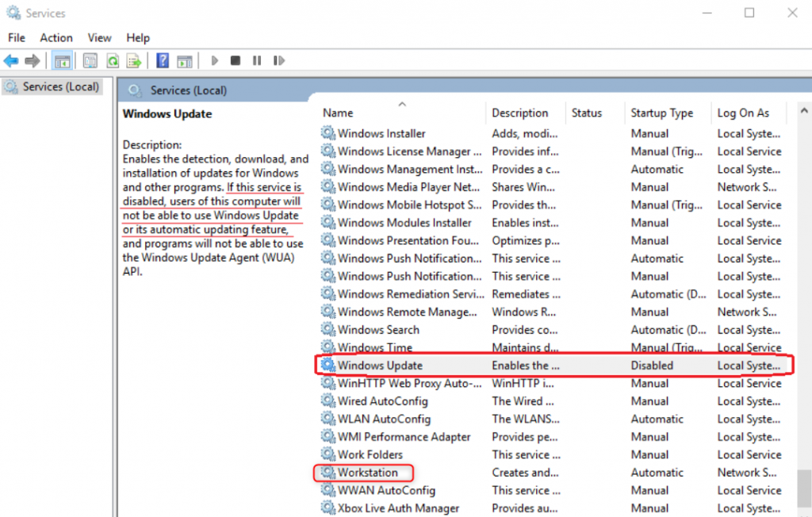
Task: Click gear icon beside Xbox Live Auth Manager
Action: tap(327, 507)
